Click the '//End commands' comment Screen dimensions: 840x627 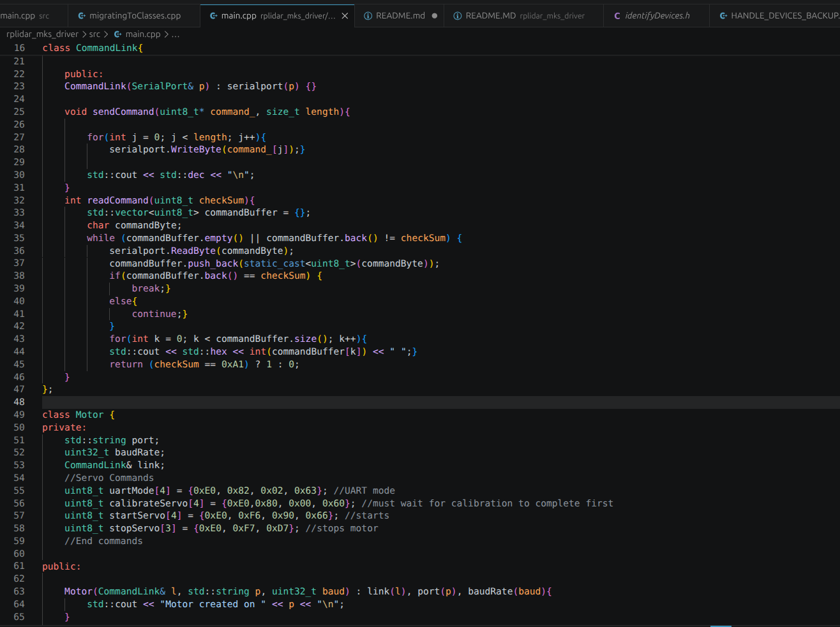coord(103,541)
